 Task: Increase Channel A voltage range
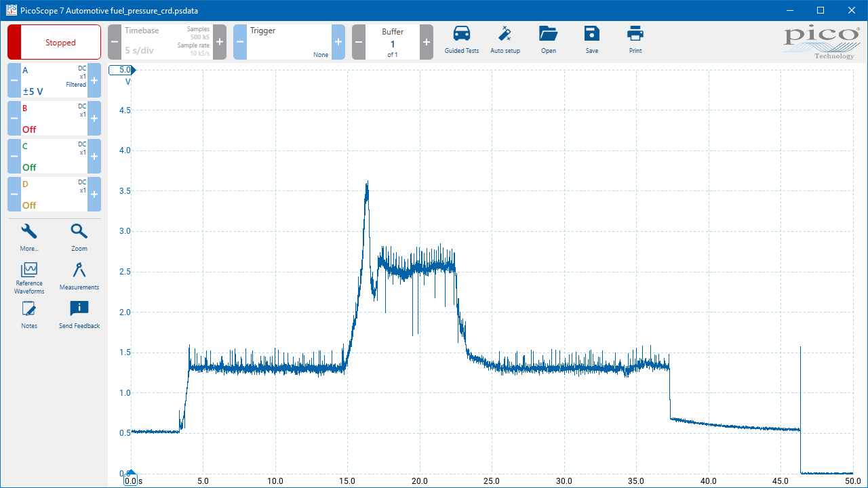[x=94, y=81]
